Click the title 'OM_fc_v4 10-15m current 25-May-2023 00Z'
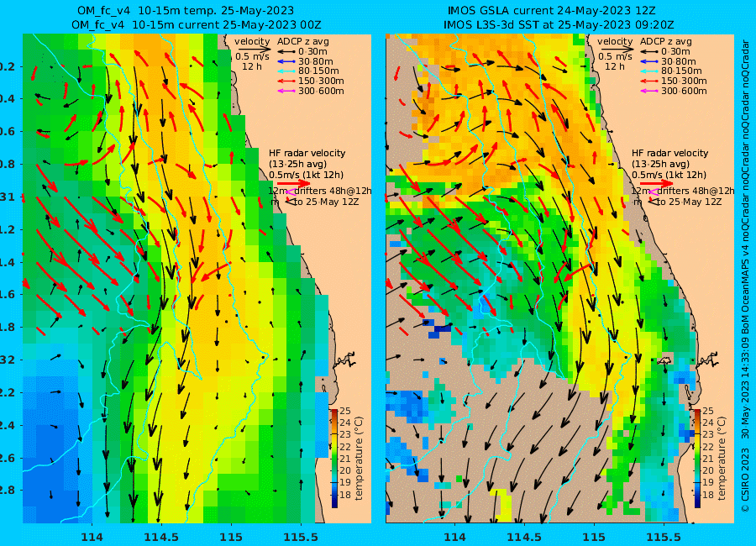Viewport: 756px width, 546px height. point(197,24)
